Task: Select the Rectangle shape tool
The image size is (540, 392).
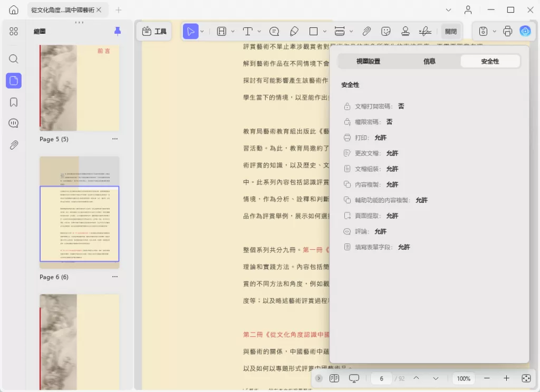Action: tap(313, 31)
